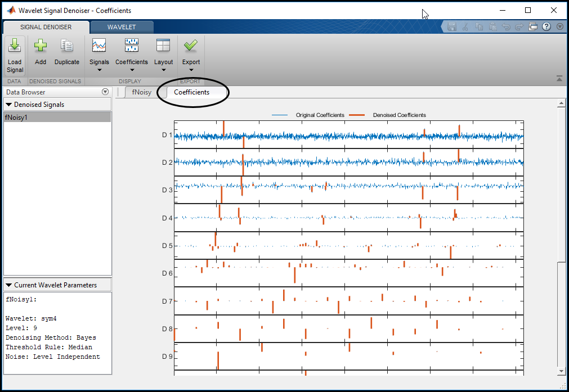Click the Load Signal button

[15, 55]
